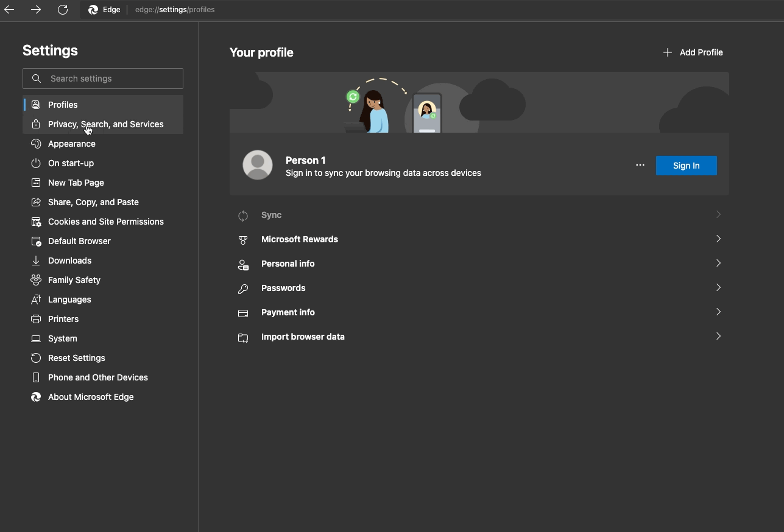The height and width of the screenshot is (532, 784).
Task: Open About Microsoft Edge page
Action: pos(103,397)
